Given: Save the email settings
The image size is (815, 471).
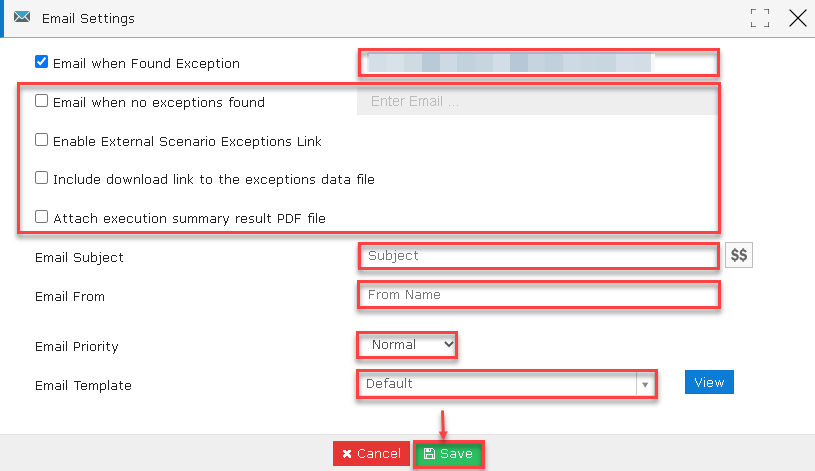Looking at the screenshot, I should pyautogui.click(x=449, y=454).
